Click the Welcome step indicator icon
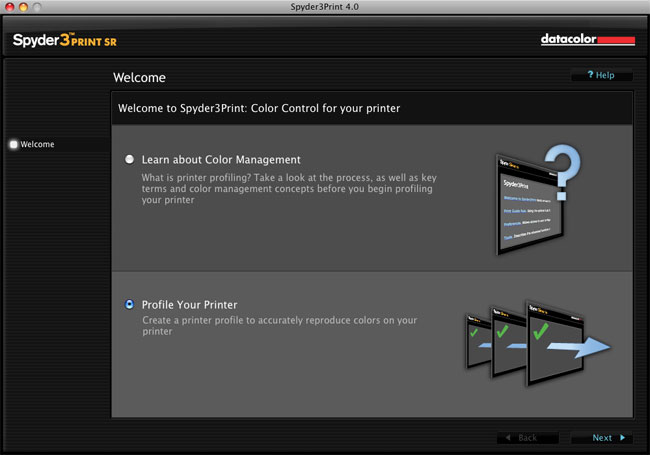Image resolution: width=650 pixels, height=455 pixels. click(x=13, y=144)
